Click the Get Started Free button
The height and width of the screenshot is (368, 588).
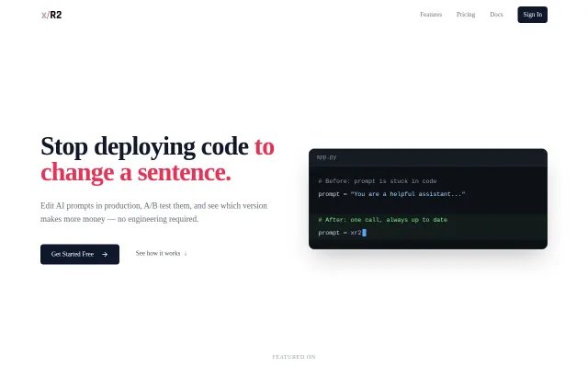click(80, 254)
